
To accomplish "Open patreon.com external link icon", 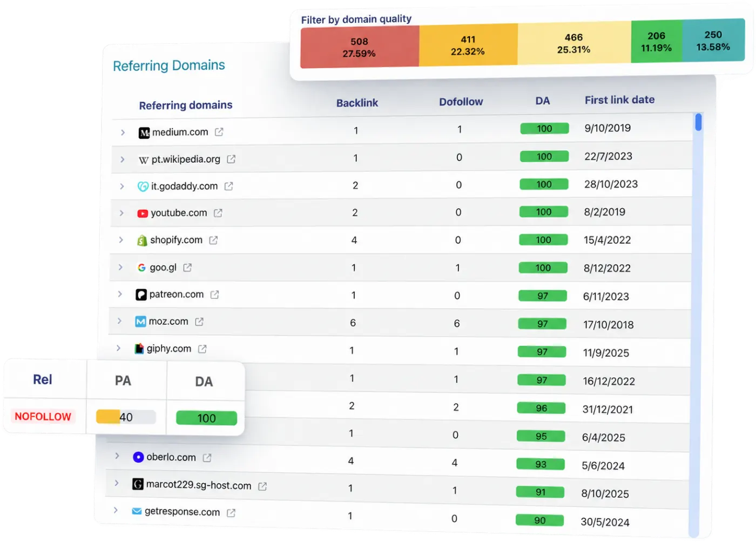I will click(x=214, y=295).
